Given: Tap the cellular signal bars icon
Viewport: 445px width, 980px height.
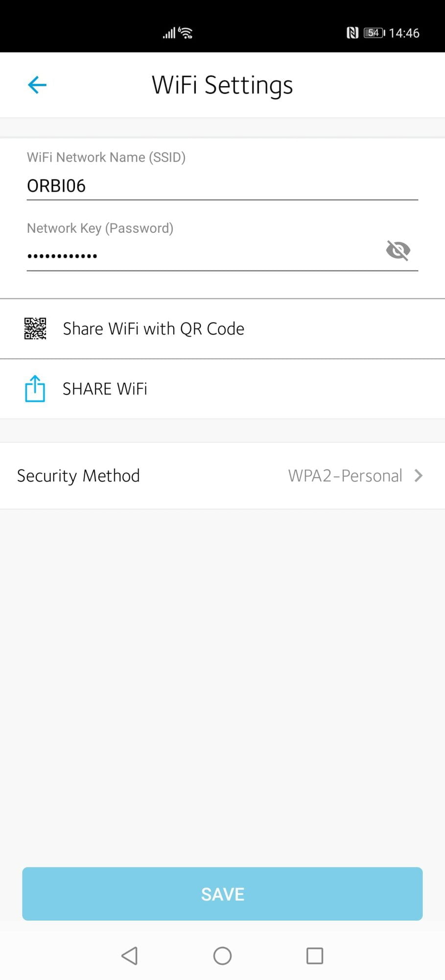Looking at the screenshot, I should click(x=169, y=33).
